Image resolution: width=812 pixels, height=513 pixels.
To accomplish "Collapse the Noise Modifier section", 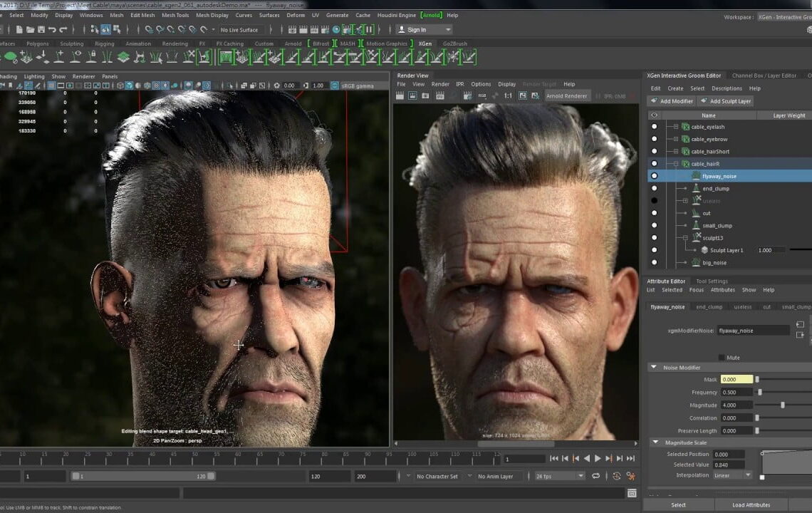I will coord(655,368).
